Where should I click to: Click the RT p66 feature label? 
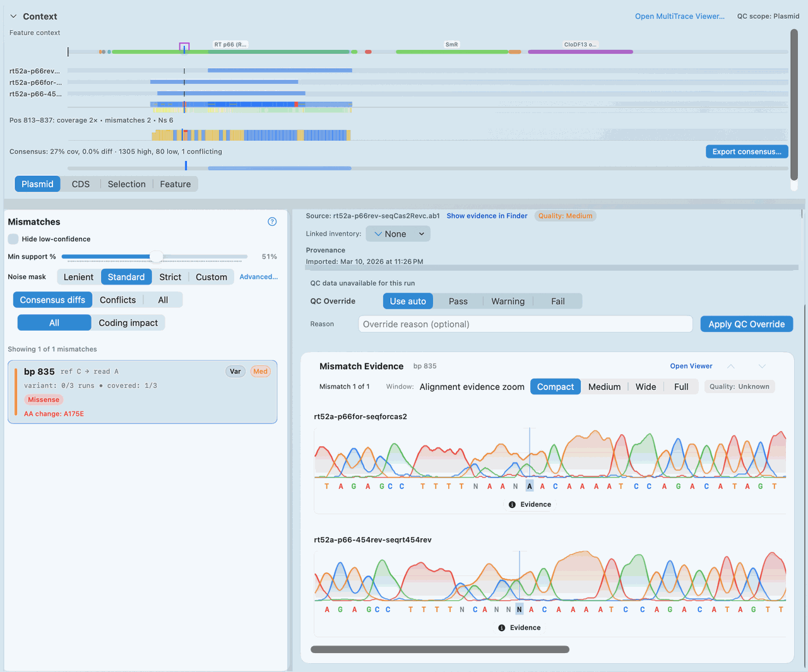point(230,45)
